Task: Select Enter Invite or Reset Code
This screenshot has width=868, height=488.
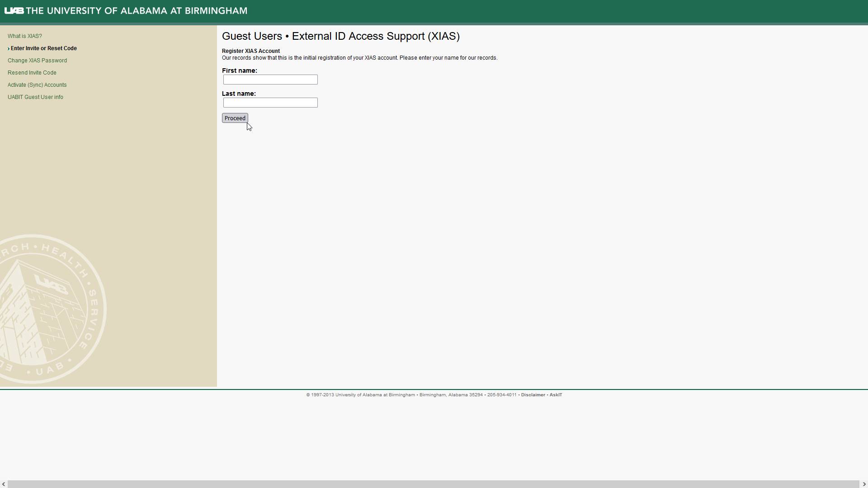Action: [x=44, y=48]
